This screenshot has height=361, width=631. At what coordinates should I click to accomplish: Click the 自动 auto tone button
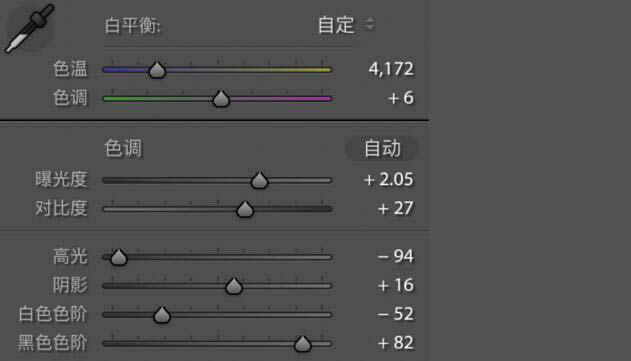point(382,149)
